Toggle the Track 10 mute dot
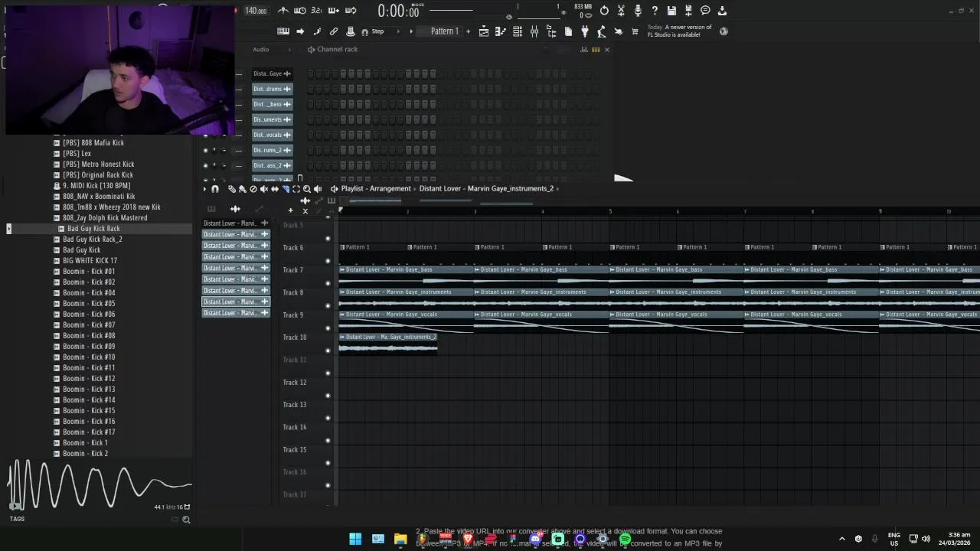Screen dimensions: 980x551 [x=328, y=350]
